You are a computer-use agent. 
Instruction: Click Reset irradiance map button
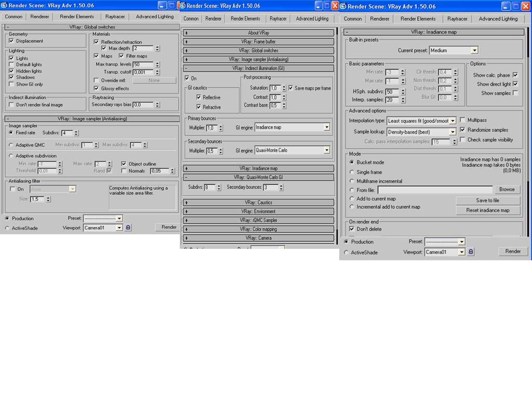coord(487,210)
